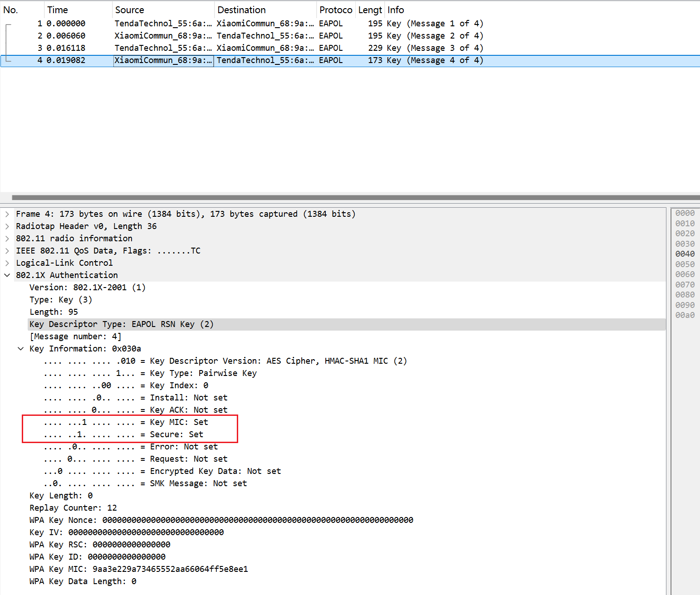Click hex offset 0060 in bytes pane
Viewport: 700px width, 595px height.
pos(685,274)
